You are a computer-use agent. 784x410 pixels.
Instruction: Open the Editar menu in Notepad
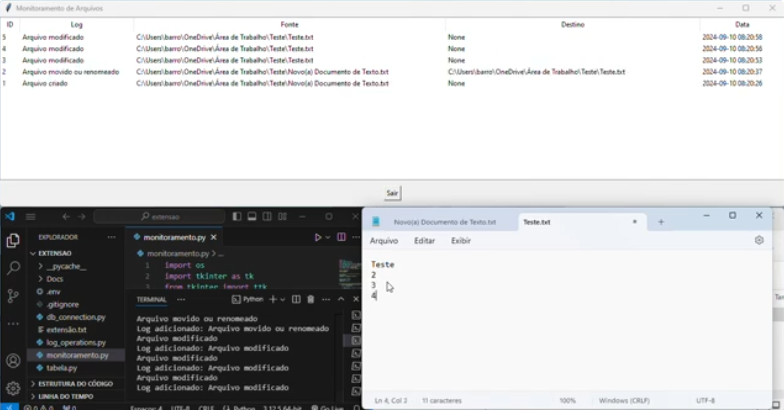[x=424, y=240]
